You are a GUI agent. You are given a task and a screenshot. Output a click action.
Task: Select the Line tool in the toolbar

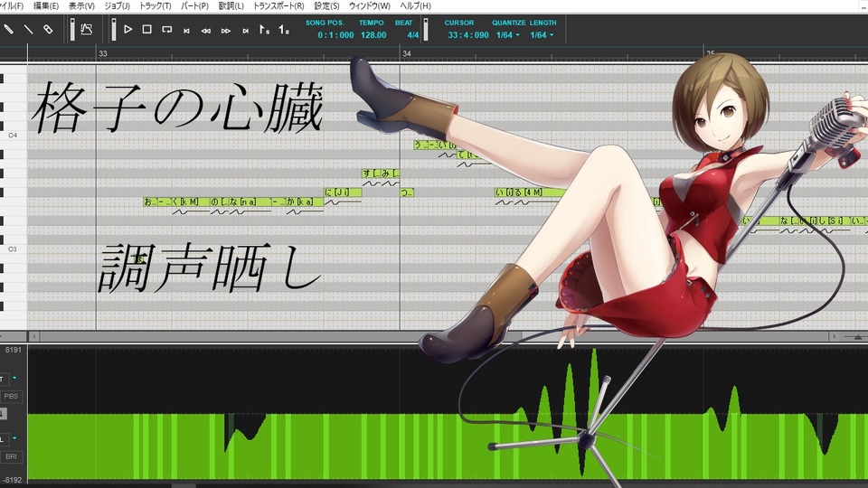(x=28, y=29)
